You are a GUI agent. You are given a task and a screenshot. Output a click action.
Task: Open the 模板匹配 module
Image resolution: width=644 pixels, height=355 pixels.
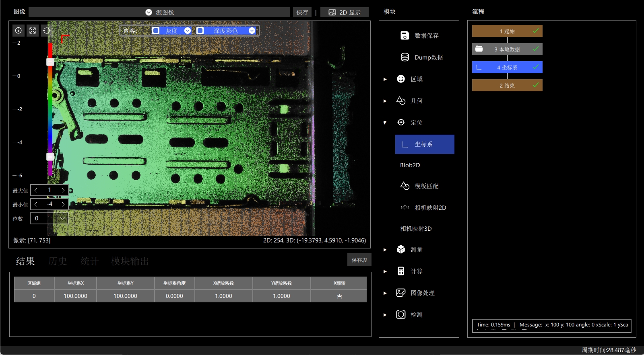click(x=419, y=186)
